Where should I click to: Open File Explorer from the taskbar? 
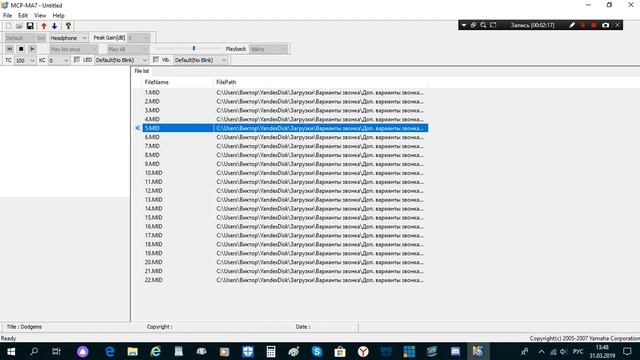pyautogui.click(x=133, y=351)
